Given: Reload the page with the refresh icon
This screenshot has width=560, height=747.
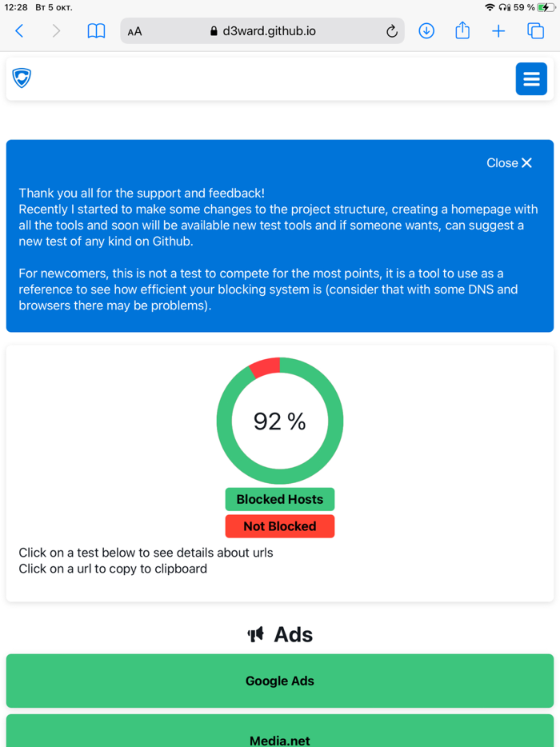Looking at the screenshot, I should point(391,31).
